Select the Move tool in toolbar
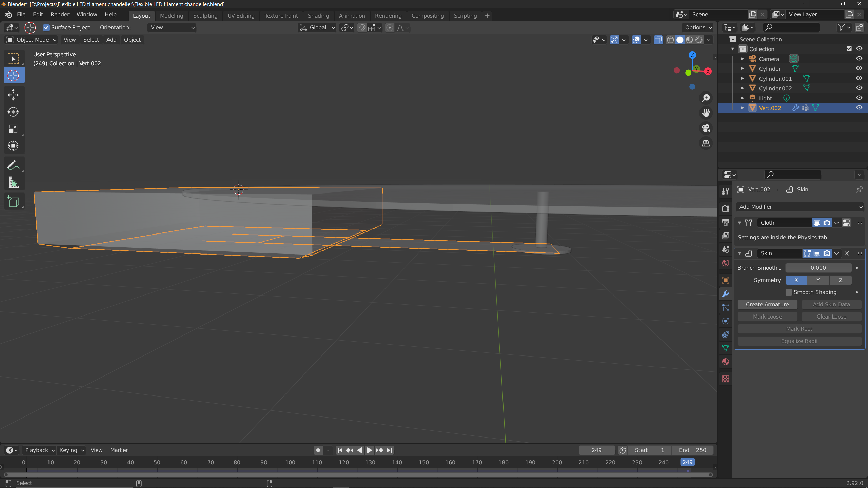 14,95
